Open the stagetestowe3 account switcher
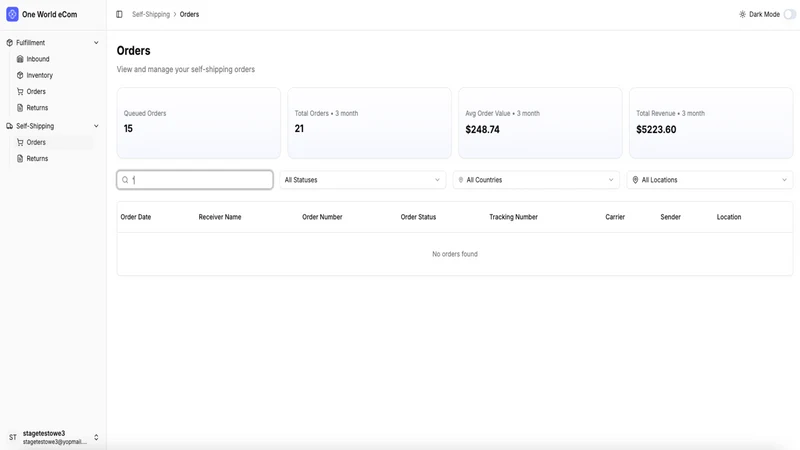The height and width of the screenshot is (450, 800). coord(53,437)
